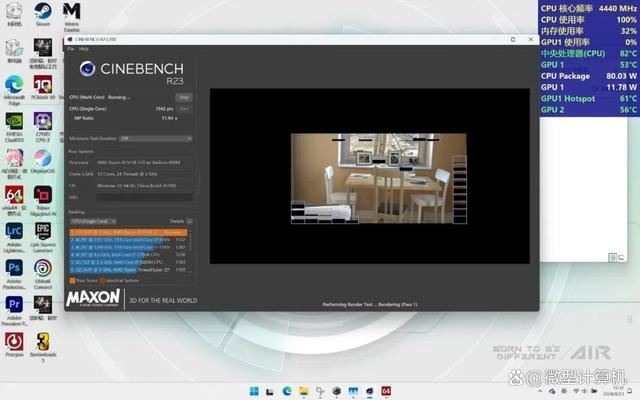Open Adobe Lightroom Classic desktop icon

[14, 232]
